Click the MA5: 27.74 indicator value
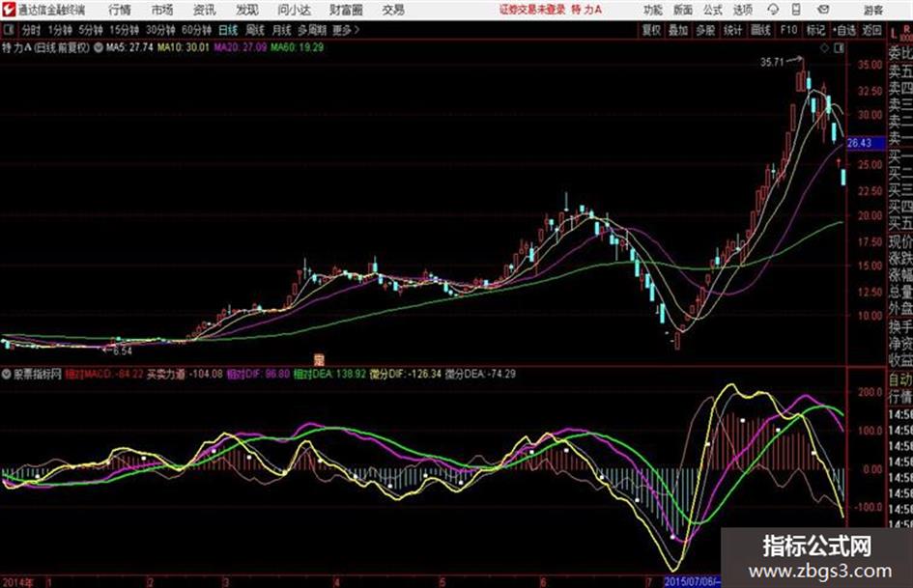The height and width of the screenshot is (588, 913). pos(129,47)
